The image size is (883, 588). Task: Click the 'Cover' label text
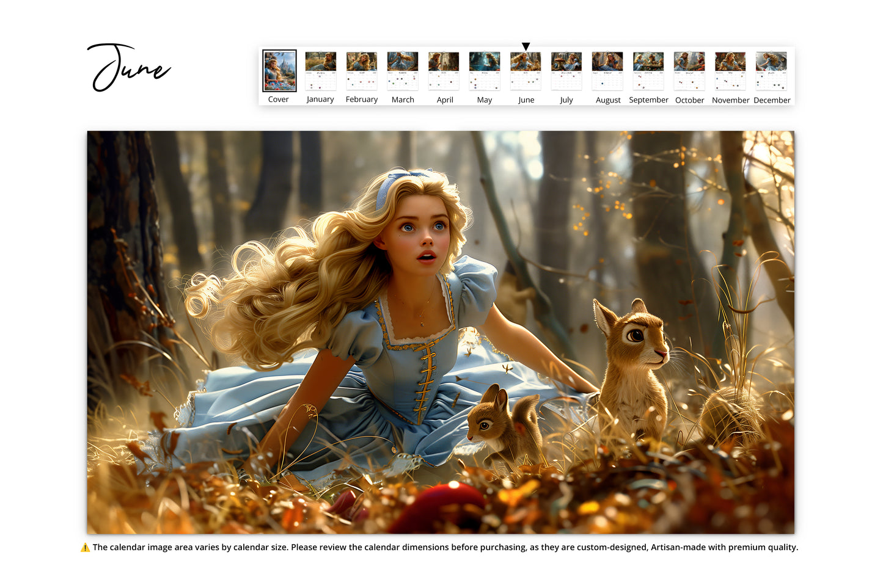[x=278, y=100]
